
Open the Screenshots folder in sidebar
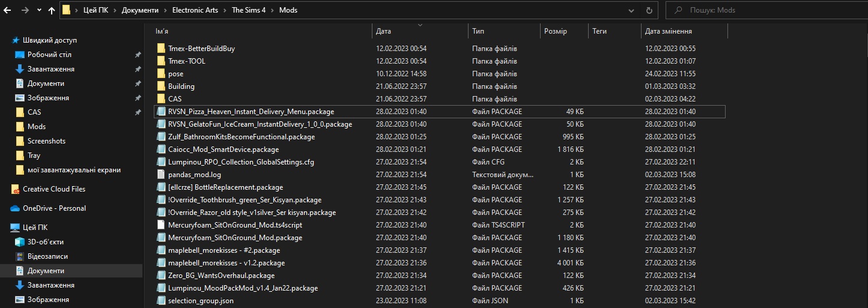click(46, 141)
